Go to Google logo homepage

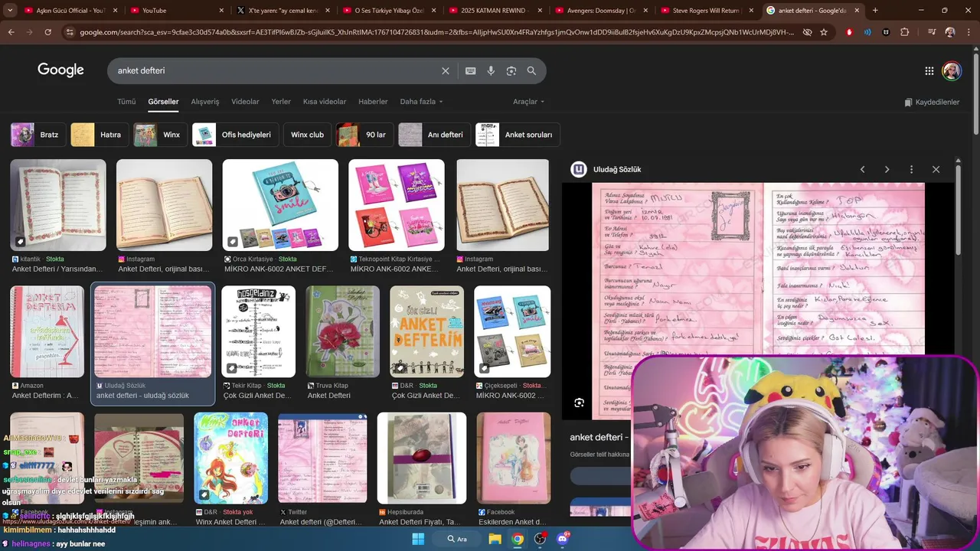coord(60,70)
